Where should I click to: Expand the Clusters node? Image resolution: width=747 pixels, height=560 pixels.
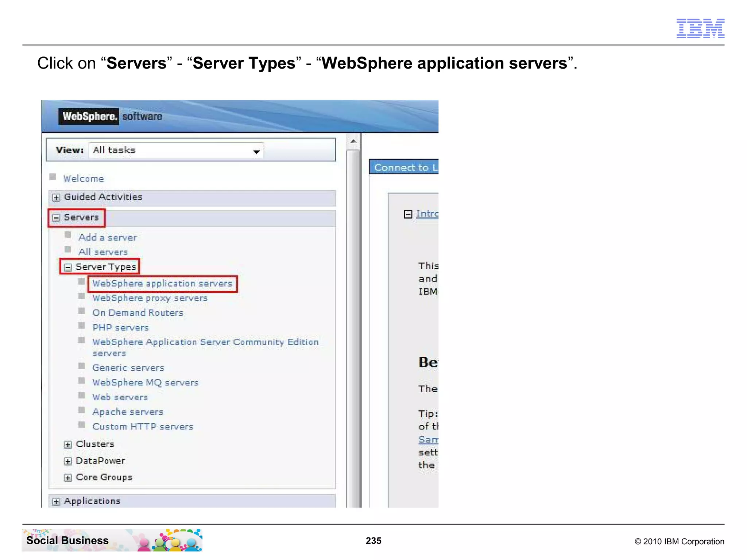tap(67, 444)
